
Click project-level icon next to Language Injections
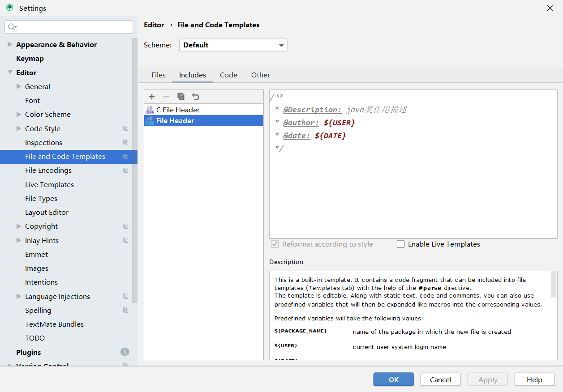(125, 296)
